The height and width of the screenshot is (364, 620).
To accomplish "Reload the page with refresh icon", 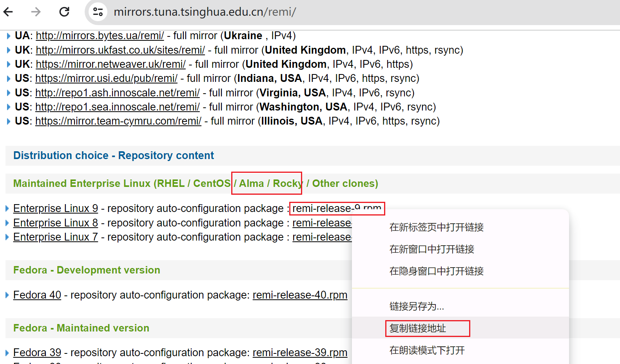I will pos(64,12).
